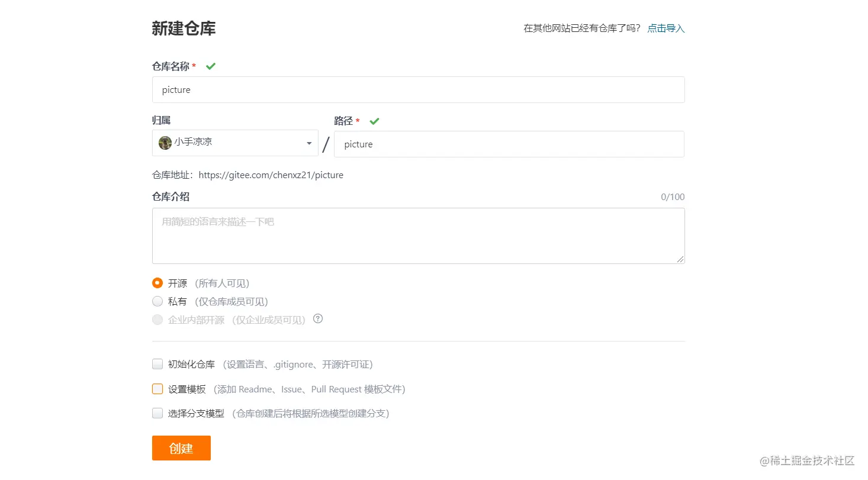Screen dimensions: 868x480
Task: Click the help question mark icon
Action: click(x=318, y=319)
